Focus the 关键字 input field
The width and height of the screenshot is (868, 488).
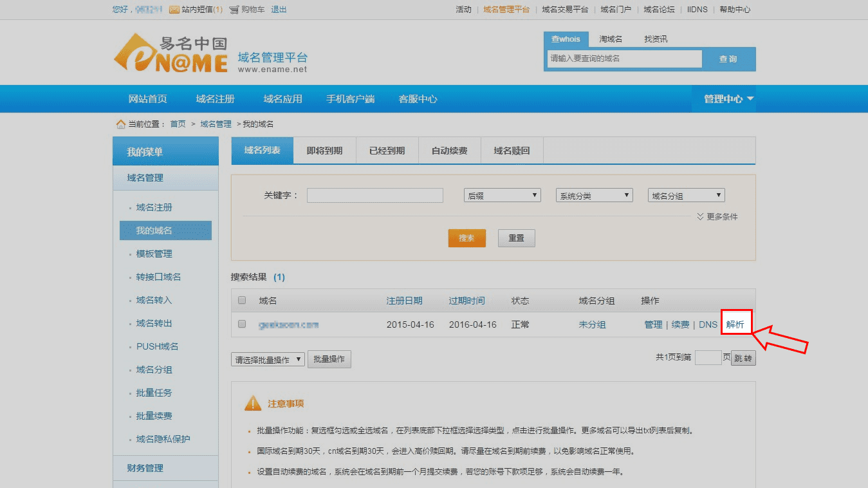(375, 196)
